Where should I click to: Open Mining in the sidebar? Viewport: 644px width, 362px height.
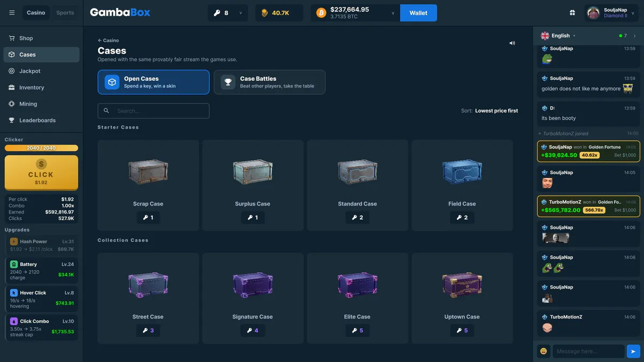click(41, 104)
